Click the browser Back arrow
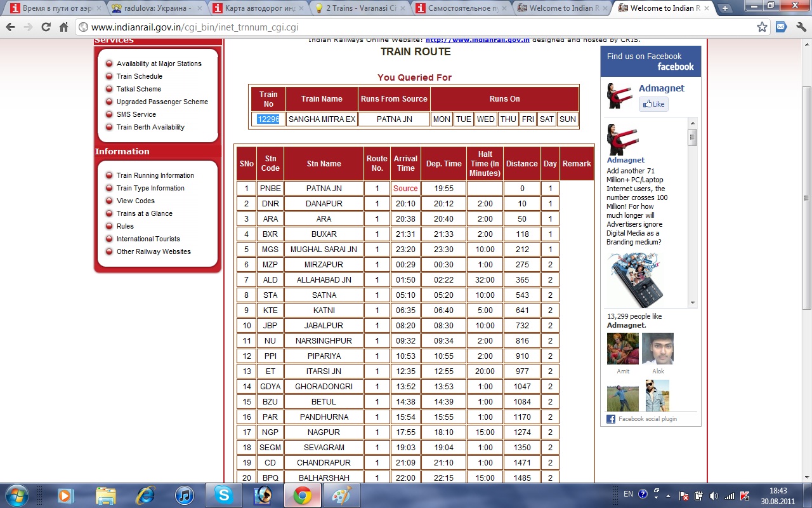 [x=11, y=27]
